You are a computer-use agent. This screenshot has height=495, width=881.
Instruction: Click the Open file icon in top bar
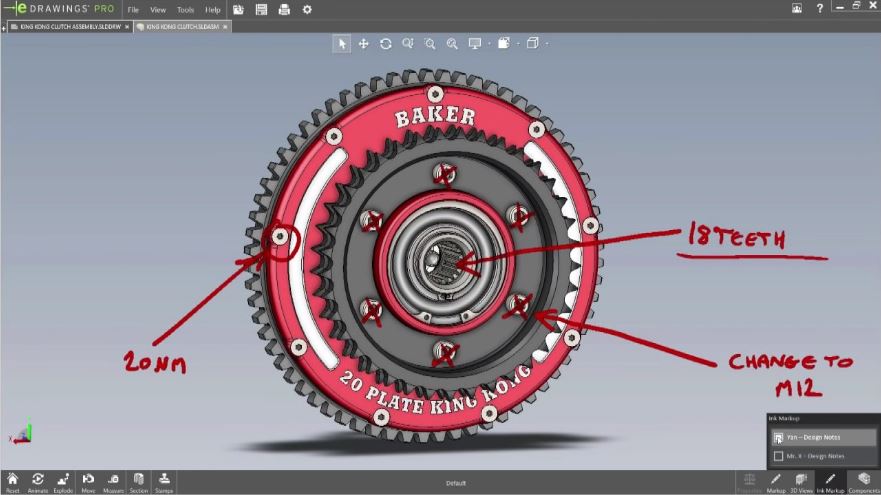[238, 10]
